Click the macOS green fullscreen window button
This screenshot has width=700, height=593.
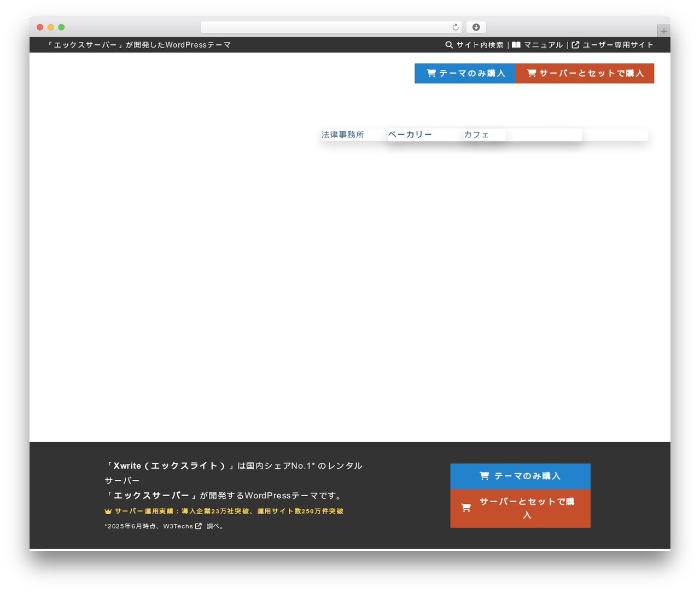coord(61,27)
